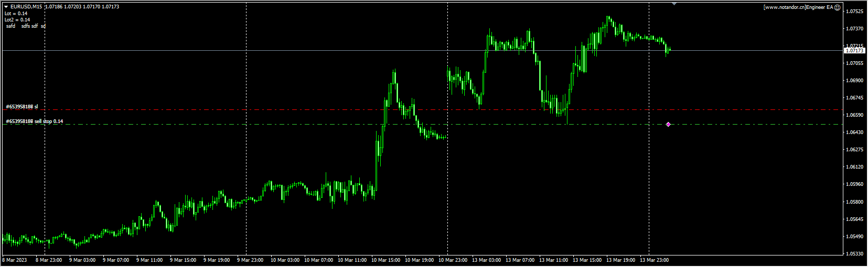The height and width of the screenshot is (267, 868).
Task: Click time axis label '9 Mar 15:00'
Action: click(x=183, y=260)
